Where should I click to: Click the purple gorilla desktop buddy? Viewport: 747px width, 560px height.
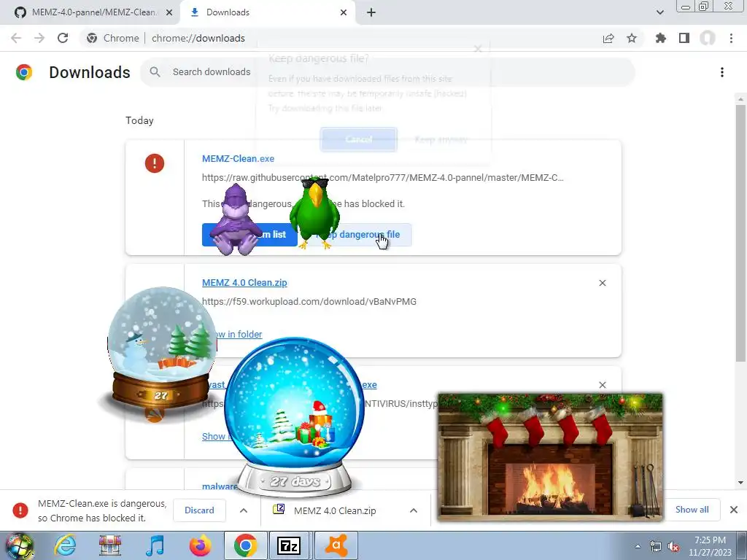(236, 220)
